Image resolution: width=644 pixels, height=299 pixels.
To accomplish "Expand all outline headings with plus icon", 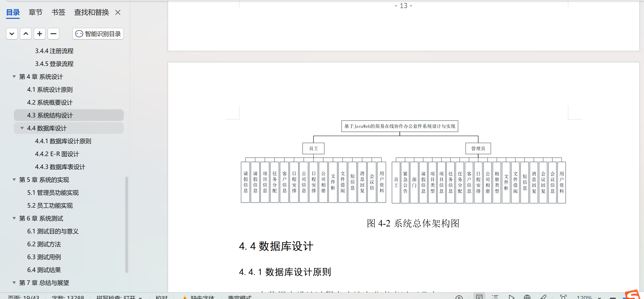I will (40, 33).
